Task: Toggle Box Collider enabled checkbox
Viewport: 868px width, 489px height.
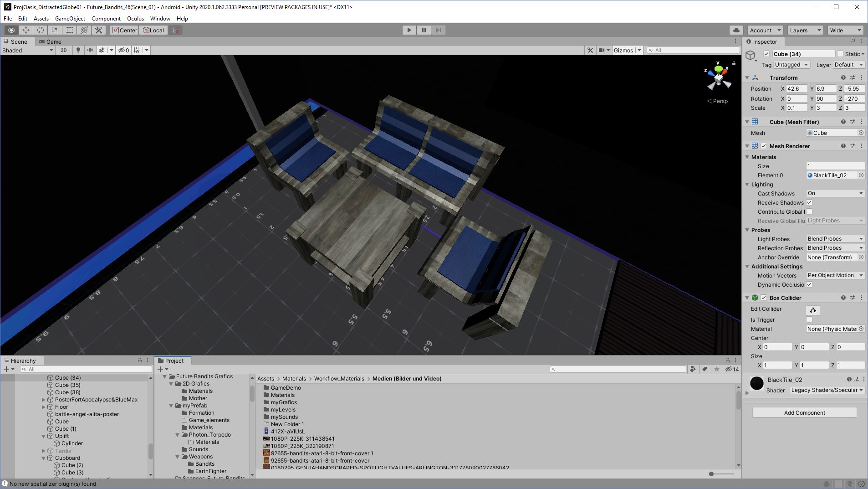Action: (764, 298)
